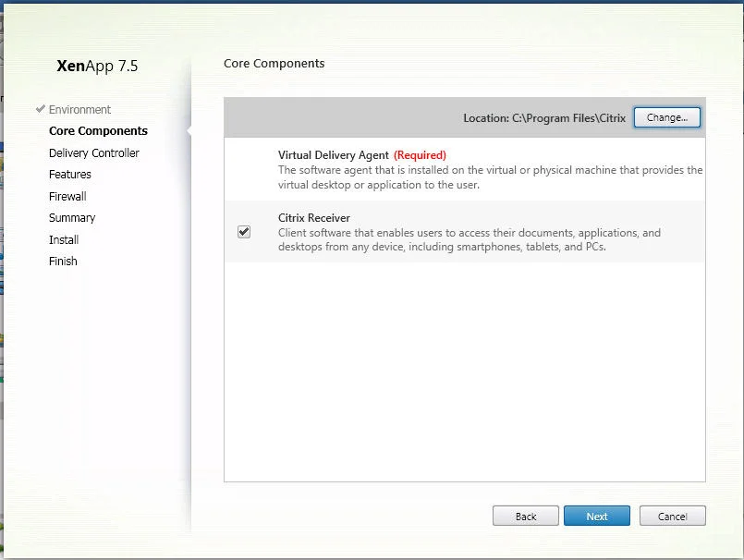Click the Virtual Delivery Agent description text

click(490, 177)
